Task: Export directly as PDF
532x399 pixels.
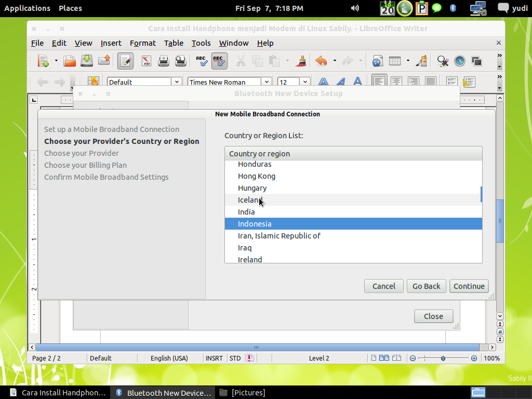Action: [146, 61]
